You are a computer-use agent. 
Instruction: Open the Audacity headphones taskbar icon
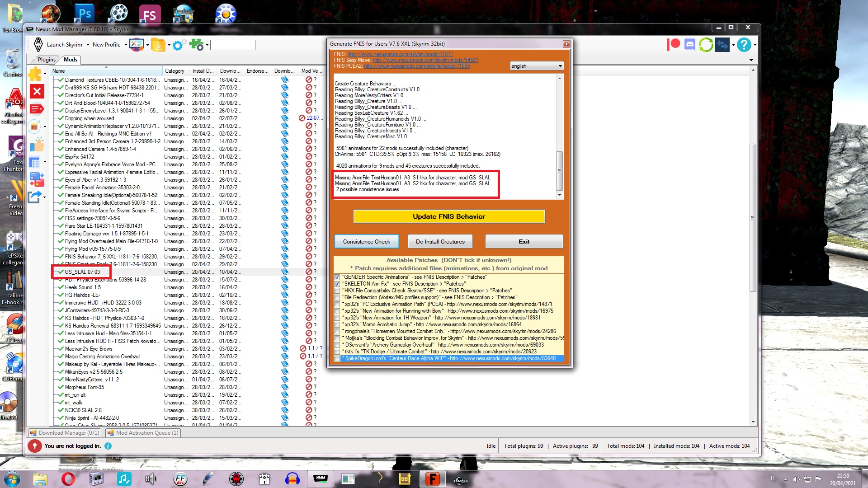coord(292,479)
